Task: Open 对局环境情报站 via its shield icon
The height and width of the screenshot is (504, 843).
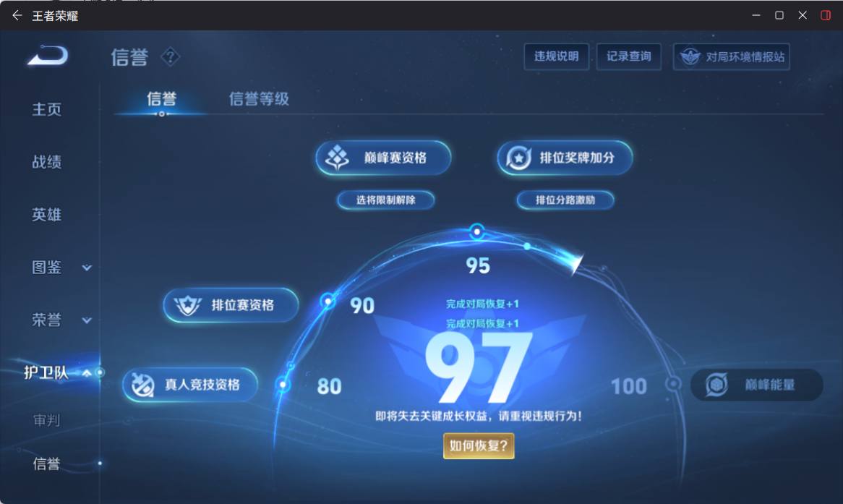Action: [692, 56]
